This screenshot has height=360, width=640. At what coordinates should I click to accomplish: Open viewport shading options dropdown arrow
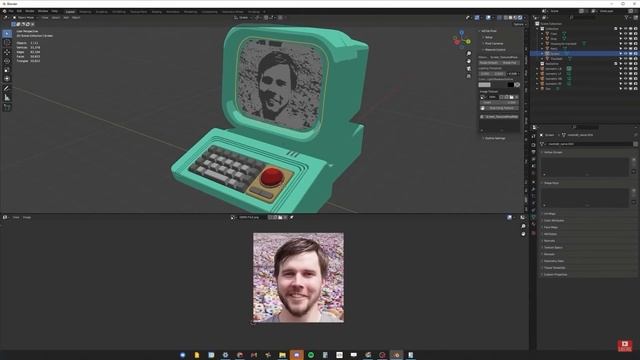(x=524, y=18)
